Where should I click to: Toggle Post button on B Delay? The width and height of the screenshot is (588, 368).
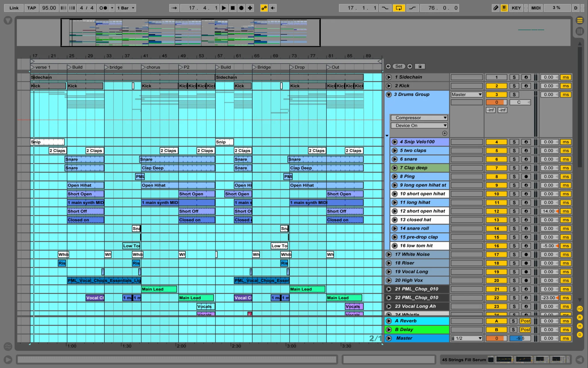pos(525,330)
